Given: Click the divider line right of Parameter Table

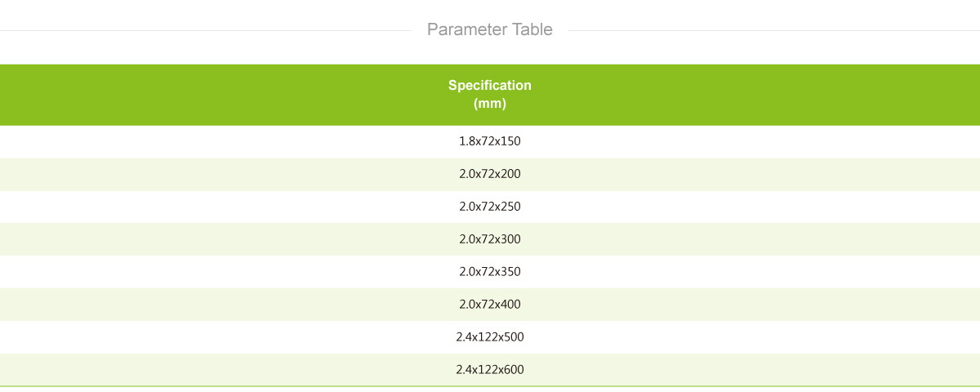Looking at the screenshot, I should point(773,31).
